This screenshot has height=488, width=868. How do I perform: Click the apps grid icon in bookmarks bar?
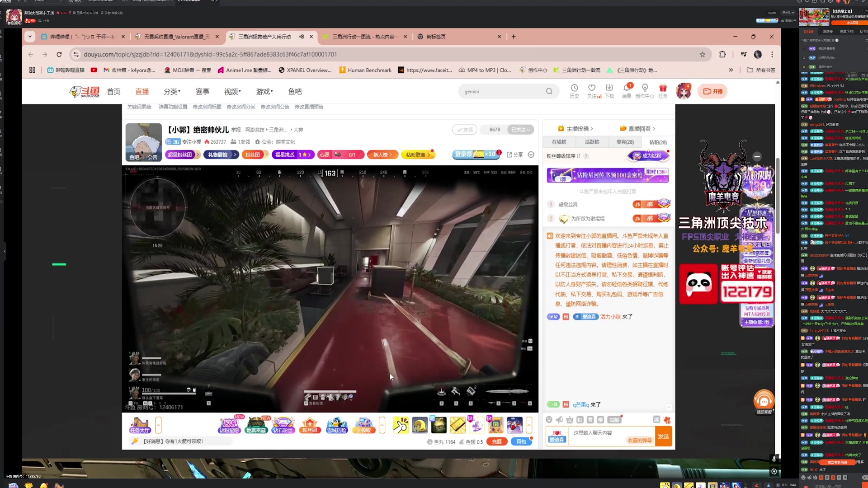[32, 70]
